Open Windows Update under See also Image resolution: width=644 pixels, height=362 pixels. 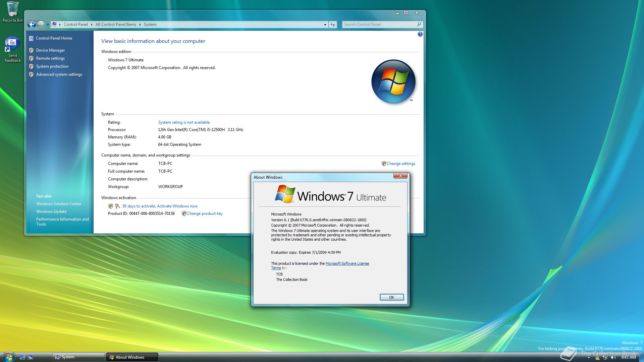click(51, 212)
